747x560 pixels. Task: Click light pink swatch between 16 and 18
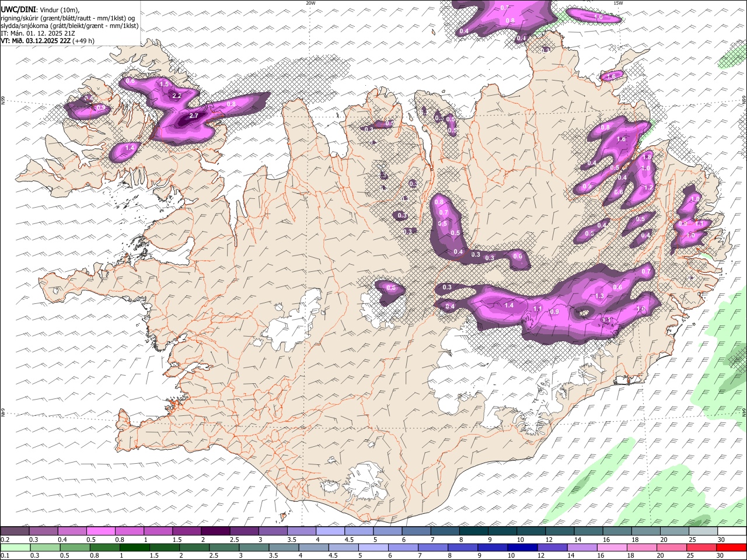(612, 547)
